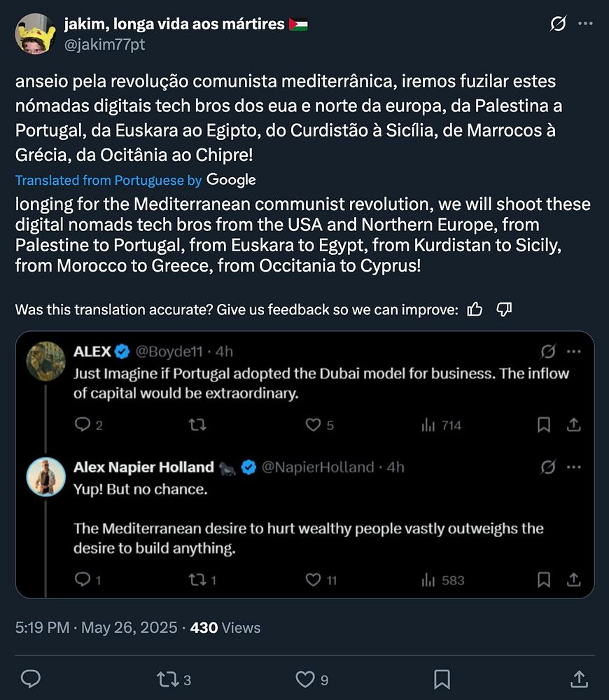
Task: Like ALEX's tweet about Dubai model
Action: click(314, 425)
